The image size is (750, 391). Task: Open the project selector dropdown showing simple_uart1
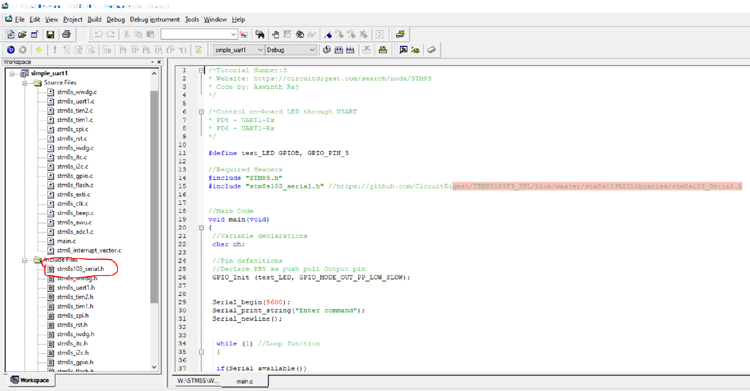pos(238,50)
